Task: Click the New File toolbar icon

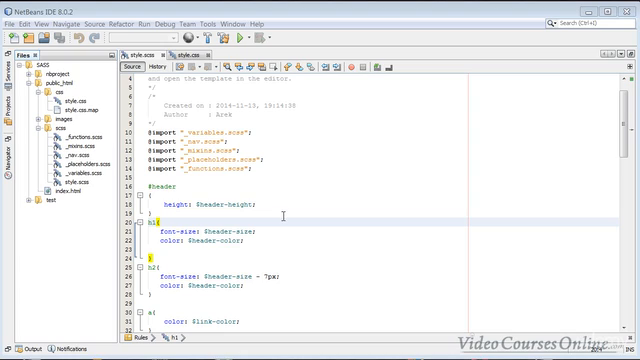Action: point(14,38)
